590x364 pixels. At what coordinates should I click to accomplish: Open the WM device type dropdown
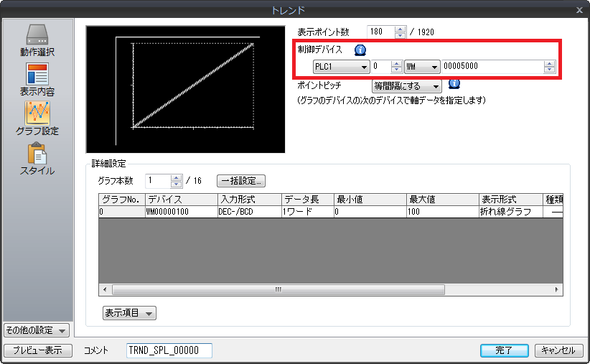click(x=422, y=67)
